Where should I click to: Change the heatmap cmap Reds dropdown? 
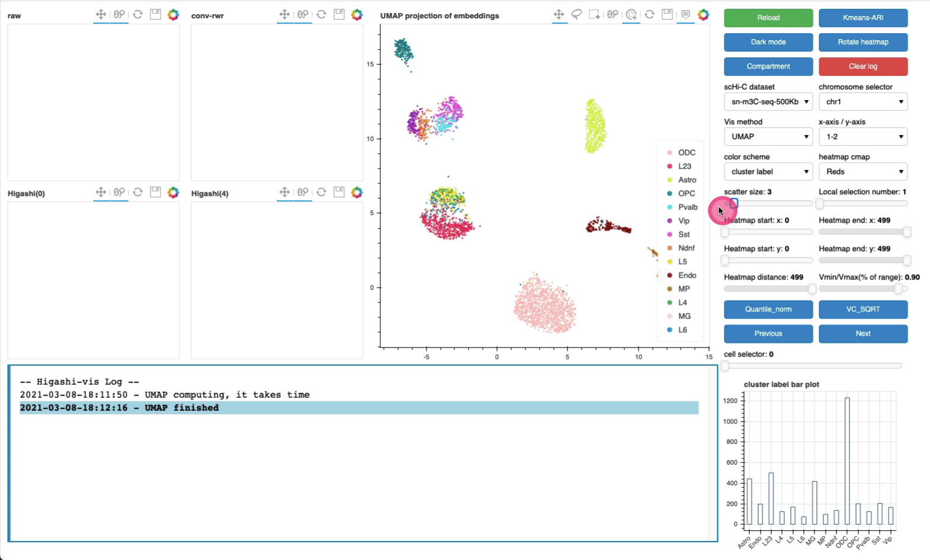click(x=862, y=172)
